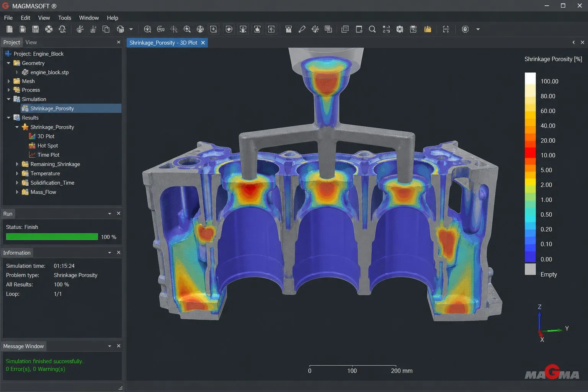Open the Edit menu
The height and width of the screenshot is (392, 588).
(25, 18)
